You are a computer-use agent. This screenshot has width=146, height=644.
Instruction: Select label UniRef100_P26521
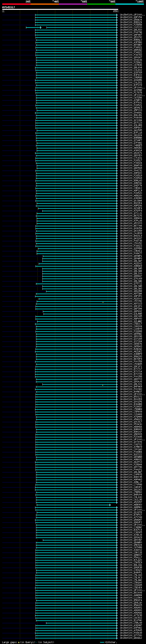tap(131, 105)
